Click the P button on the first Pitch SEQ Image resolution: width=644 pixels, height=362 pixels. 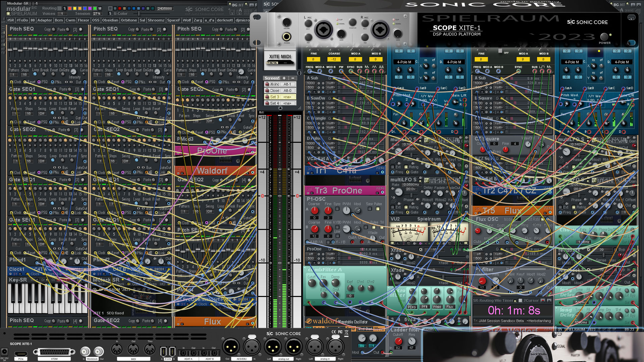coord(80,29)
